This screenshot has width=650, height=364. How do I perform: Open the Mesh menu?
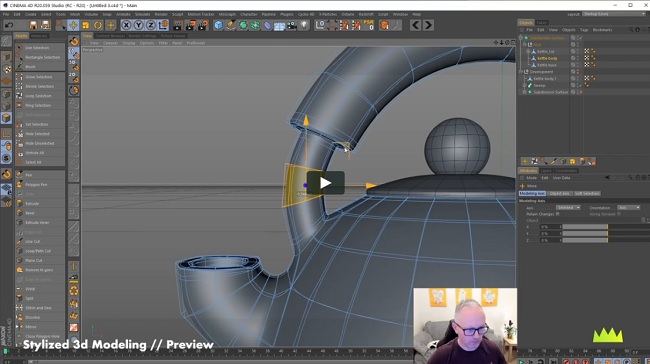pyautogui.click(x=75, y=14)
